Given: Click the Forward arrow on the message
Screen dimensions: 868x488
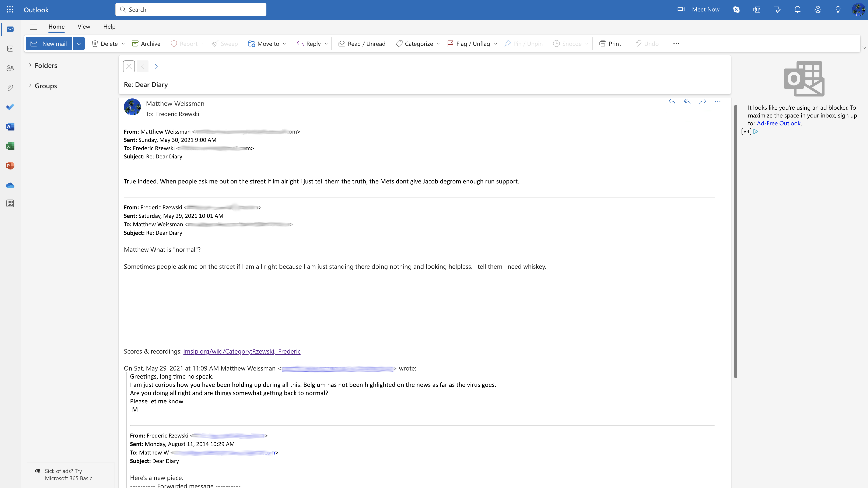Looking at the screenshot, I should tap(702, 102).
